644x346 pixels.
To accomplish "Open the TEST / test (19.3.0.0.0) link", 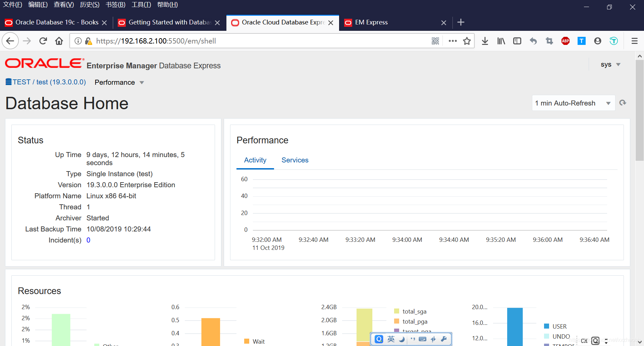I will click(49, 82).
